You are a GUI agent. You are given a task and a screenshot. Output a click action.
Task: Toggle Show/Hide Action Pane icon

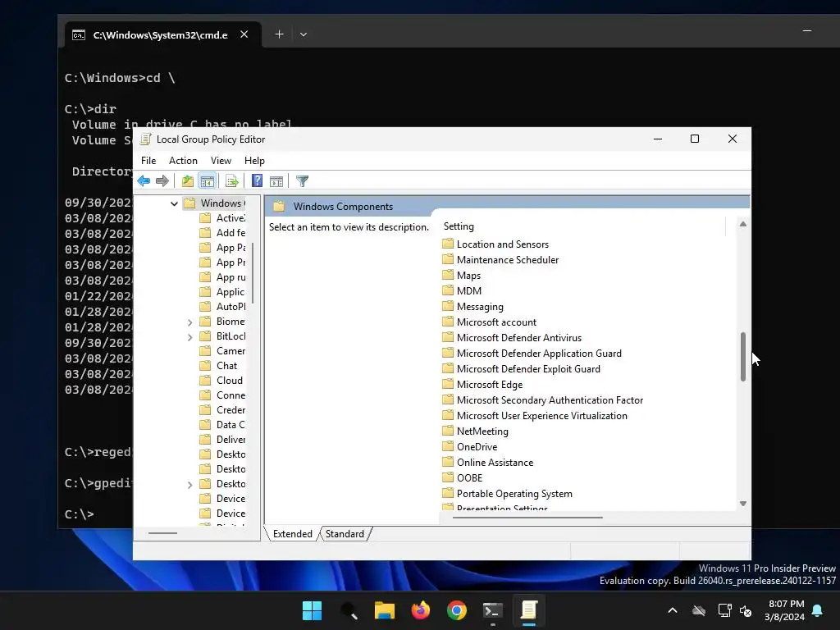coord(276,181)
